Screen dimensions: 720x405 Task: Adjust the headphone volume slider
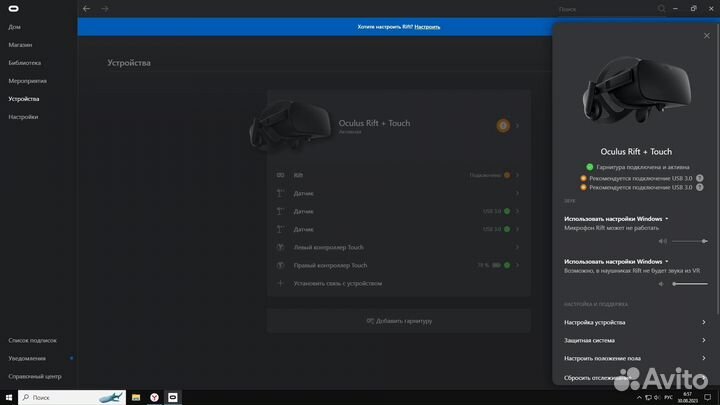690,284
